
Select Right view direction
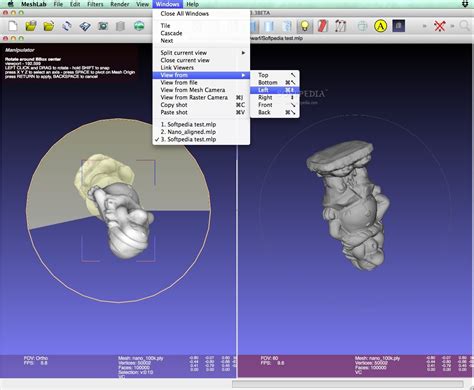click(275, 97)
